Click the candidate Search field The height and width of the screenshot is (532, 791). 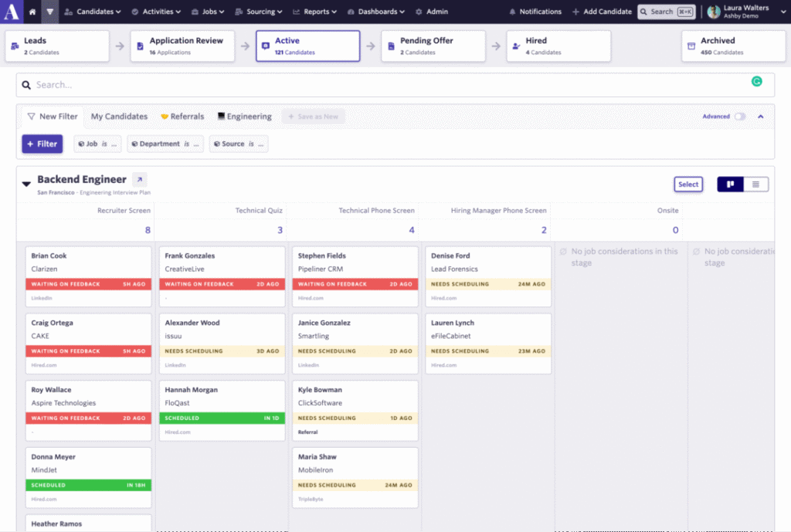[395, 85]
